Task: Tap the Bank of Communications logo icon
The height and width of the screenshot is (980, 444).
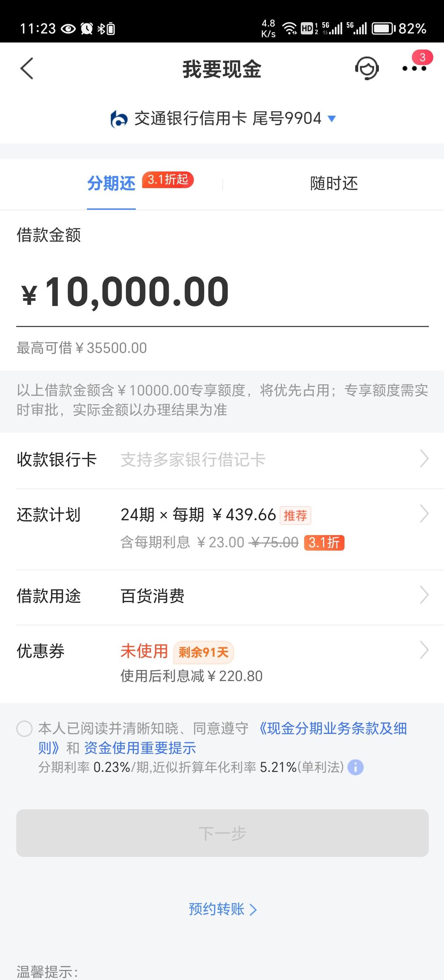Action: click(x=118, y=119)
